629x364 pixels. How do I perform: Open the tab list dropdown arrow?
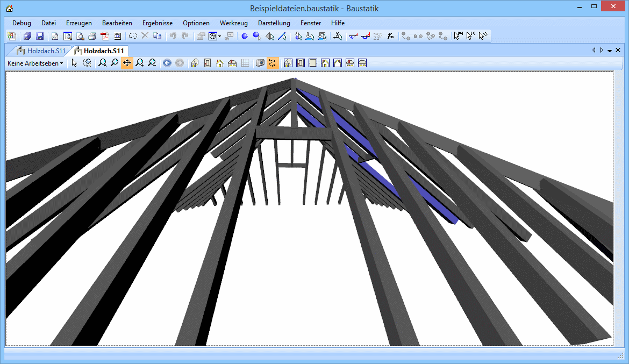tap(610, 51)
